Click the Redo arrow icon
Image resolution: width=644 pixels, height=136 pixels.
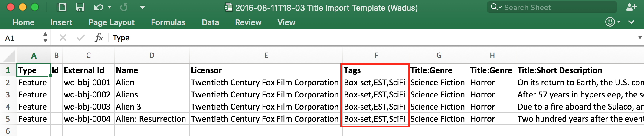[124, 7]
